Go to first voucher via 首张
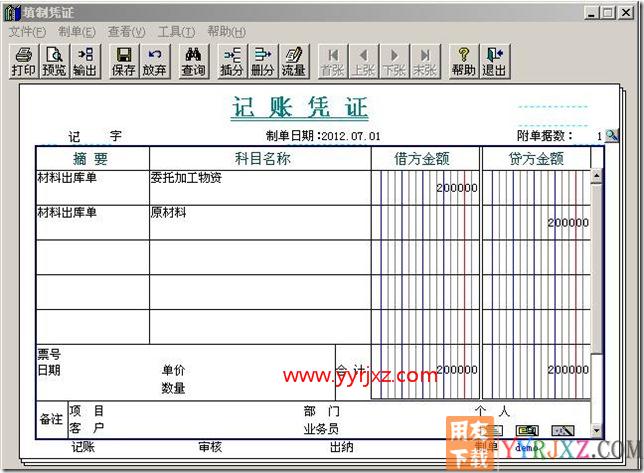644x473 pixels. (x=333, y=61)
